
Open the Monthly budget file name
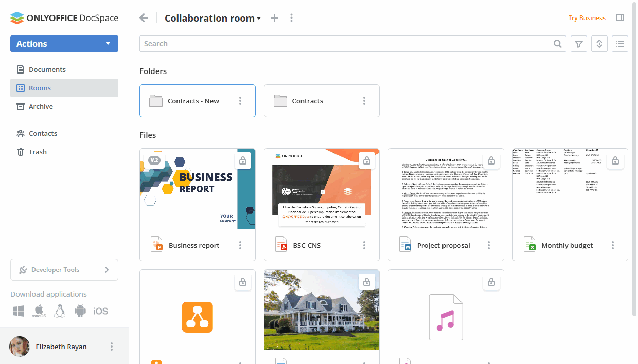click(567, 245)
